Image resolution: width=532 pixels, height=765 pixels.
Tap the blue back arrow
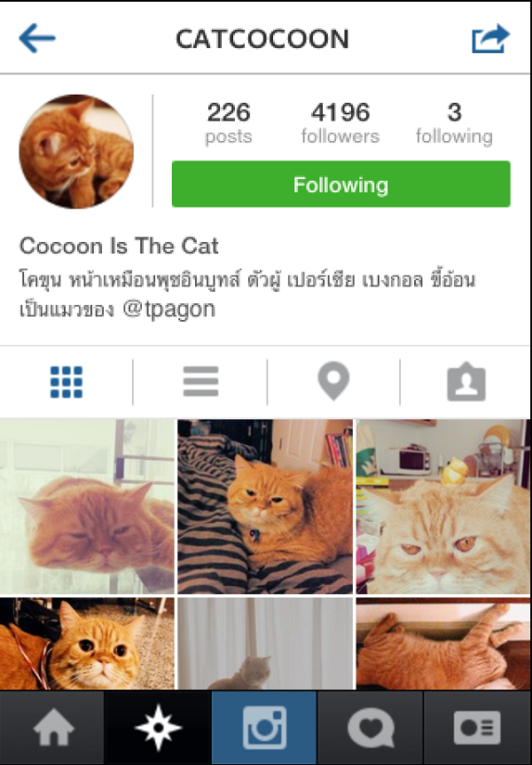(37, 38)
